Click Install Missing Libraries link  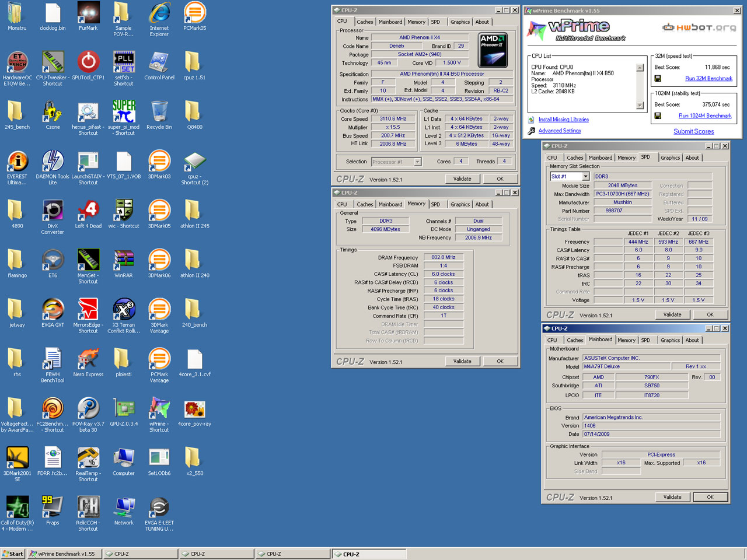[x=564, y=120]
